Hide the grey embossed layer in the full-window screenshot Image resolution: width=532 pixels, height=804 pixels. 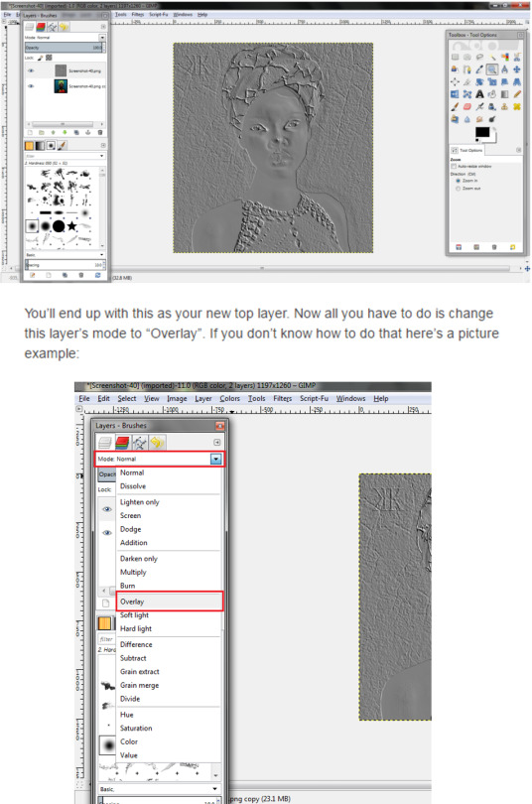point(31,70)
